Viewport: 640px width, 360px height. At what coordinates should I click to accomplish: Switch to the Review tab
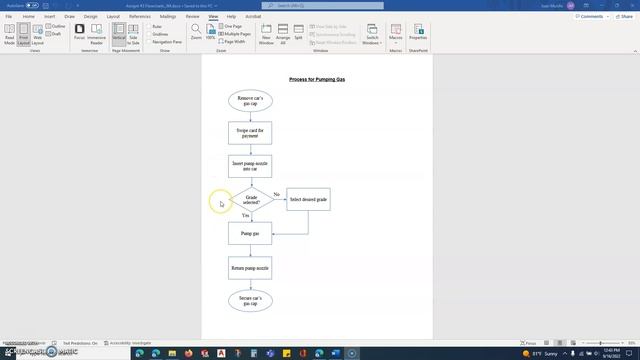(x=192, y=16)
